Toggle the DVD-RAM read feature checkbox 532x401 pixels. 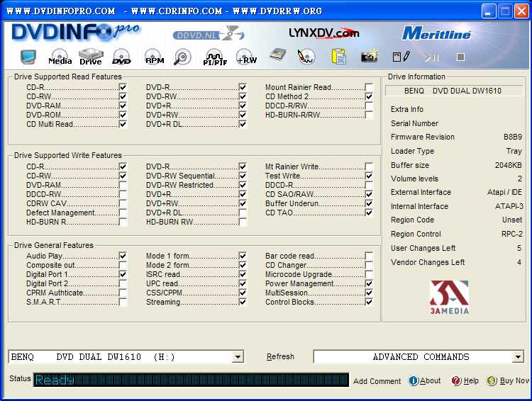[123, 106]
